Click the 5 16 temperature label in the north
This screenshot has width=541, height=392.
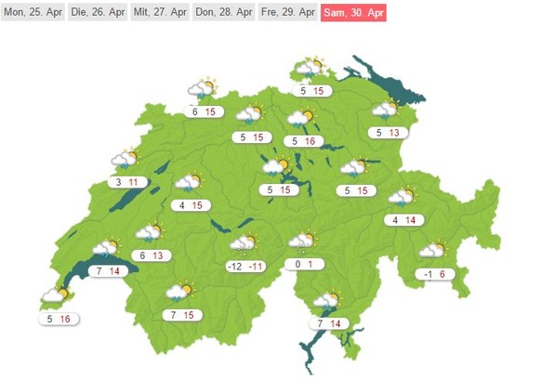pos(304,141)
